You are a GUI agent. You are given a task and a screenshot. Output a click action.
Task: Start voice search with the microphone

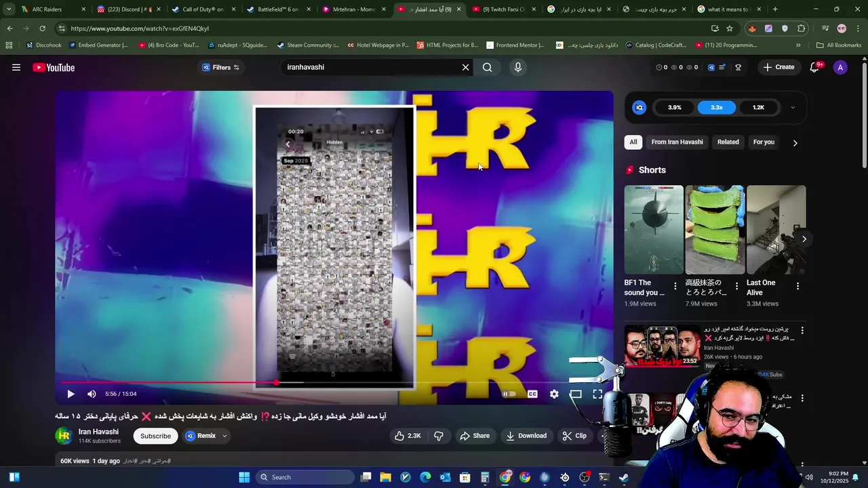tap(518, 67)
